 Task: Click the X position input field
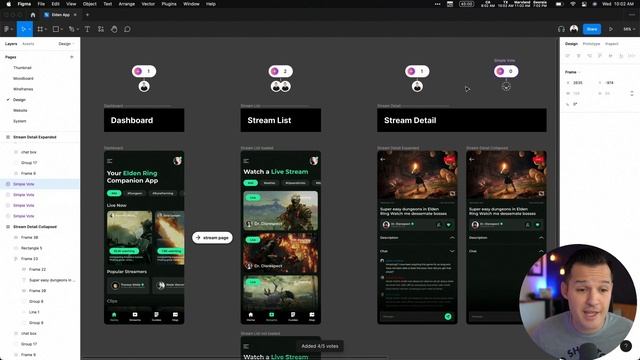580,83
